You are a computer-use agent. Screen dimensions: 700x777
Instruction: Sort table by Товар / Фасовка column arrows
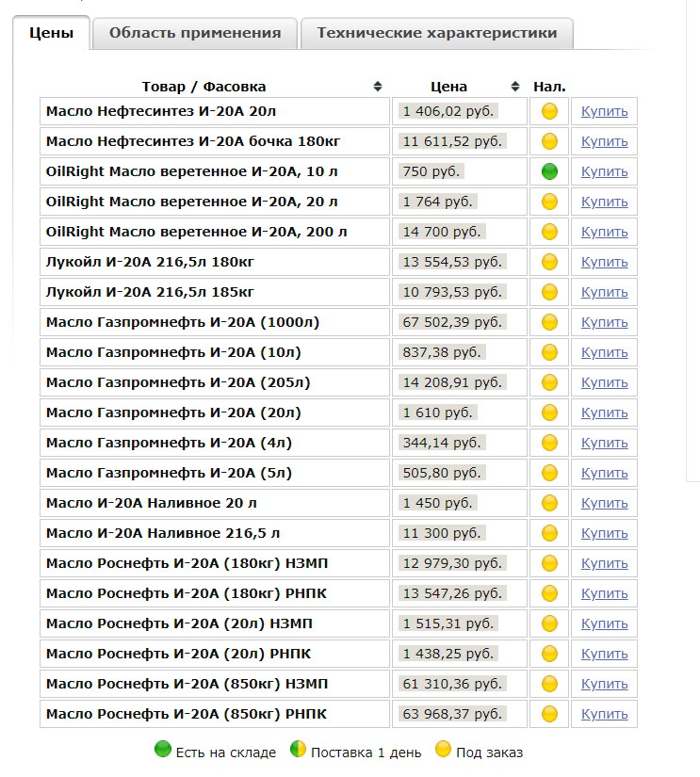coord(378,87)
